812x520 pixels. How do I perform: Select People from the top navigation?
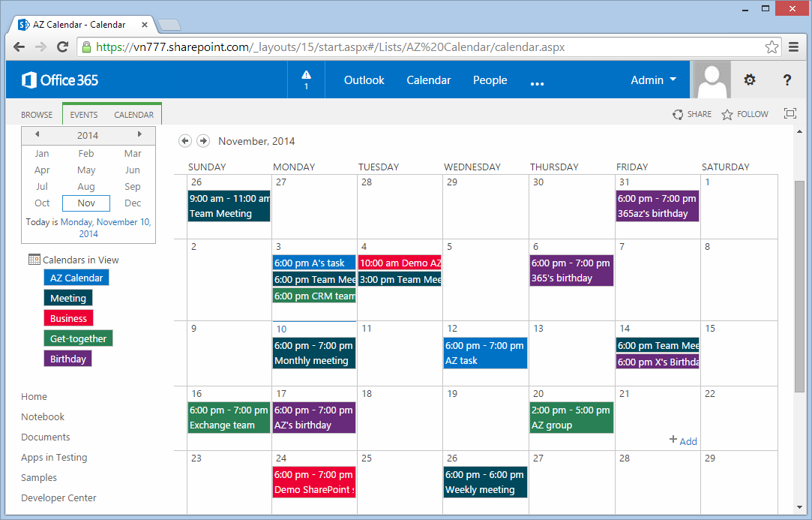(x=490, y=80)
